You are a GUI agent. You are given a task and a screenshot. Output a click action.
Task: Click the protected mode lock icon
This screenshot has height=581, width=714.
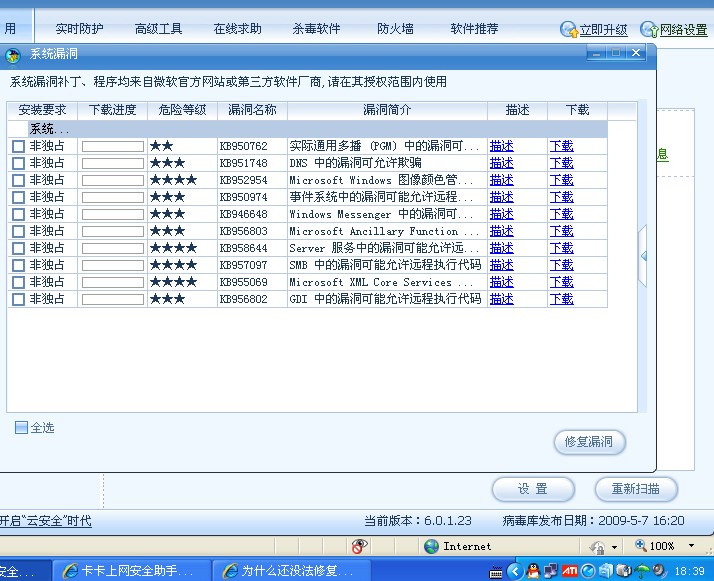pyautogui.click(x=597, y=546)
